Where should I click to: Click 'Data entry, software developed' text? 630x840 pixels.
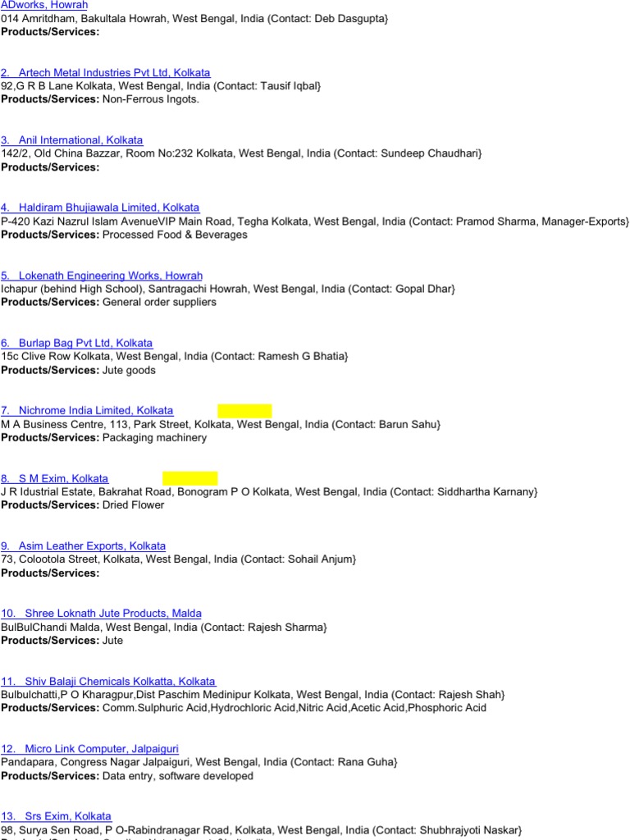click(x=178, y=776)
